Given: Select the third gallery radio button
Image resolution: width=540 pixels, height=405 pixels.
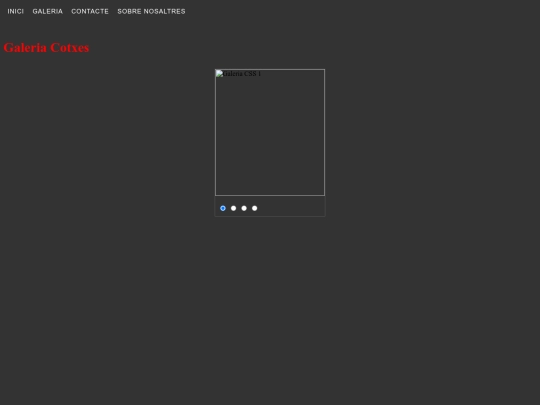Looking at the screenshot, I should coord(244,208).
